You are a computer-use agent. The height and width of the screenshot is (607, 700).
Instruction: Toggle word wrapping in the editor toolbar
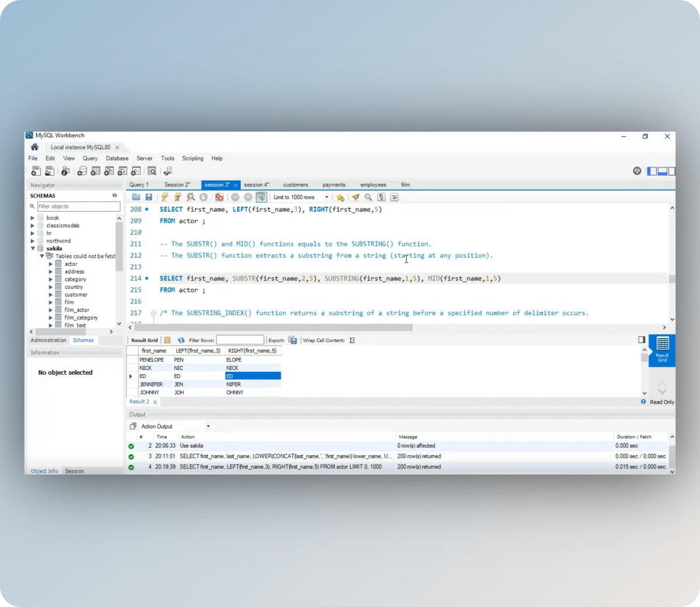point(394,197)
